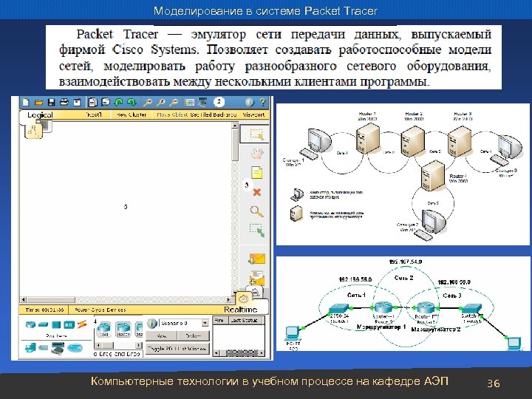Undo the last action with green arrow
This screenshot has height=399, width=532.
point(118,102)
